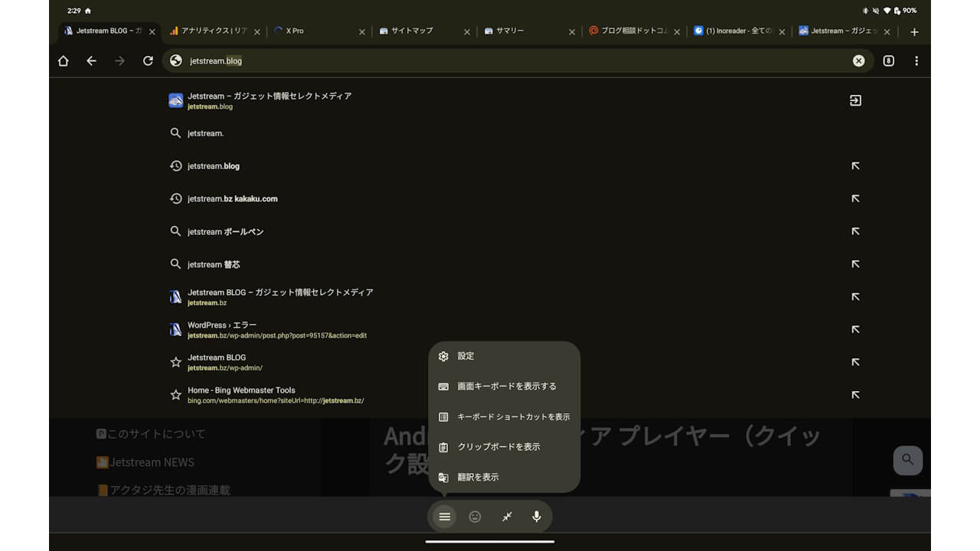Tap the site info globe icon in address bar

[176, 60]
